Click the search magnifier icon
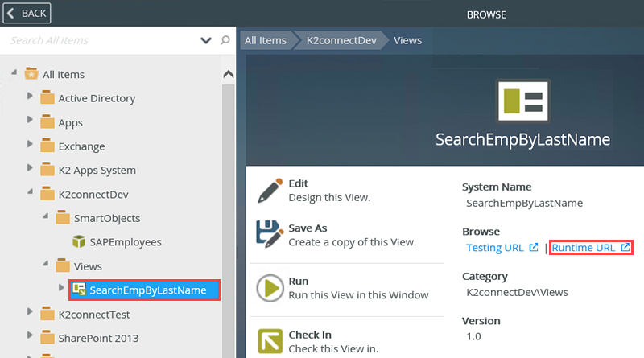The width and height of the screenshot is (644, 358). tap(225, 40)
